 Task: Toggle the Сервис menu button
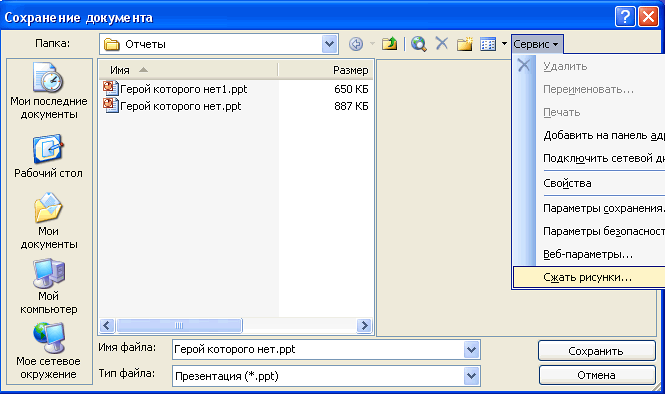537,44
